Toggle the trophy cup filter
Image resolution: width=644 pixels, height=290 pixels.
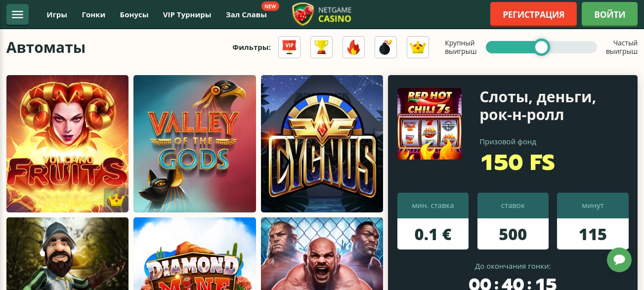point(321,47)
